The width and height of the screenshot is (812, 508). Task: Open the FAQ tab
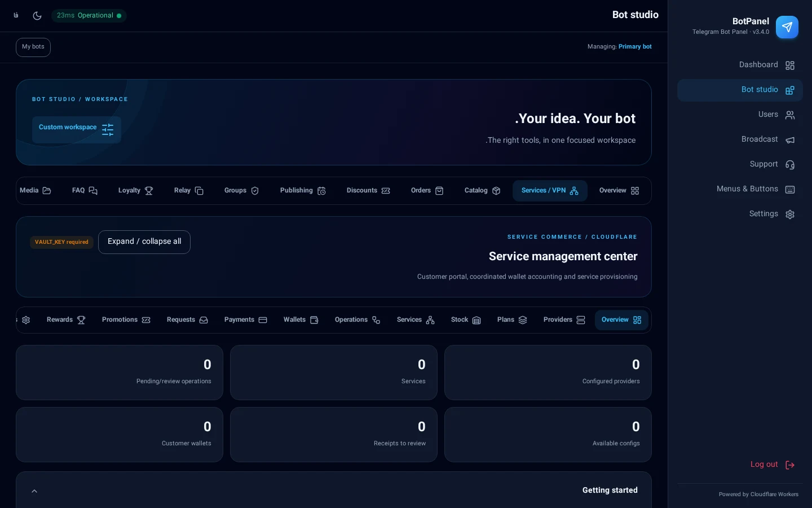(85, 191)
